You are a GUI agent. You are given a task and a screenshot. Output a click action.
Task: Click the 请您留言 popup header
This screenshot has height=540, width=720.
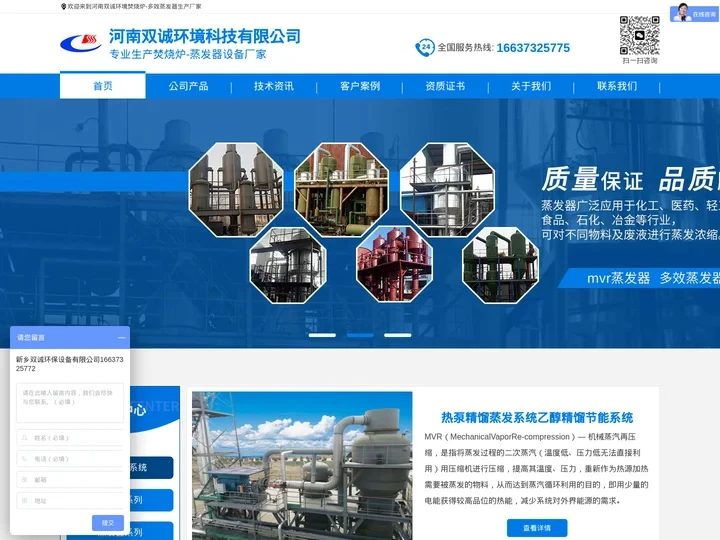pos(70,338)
